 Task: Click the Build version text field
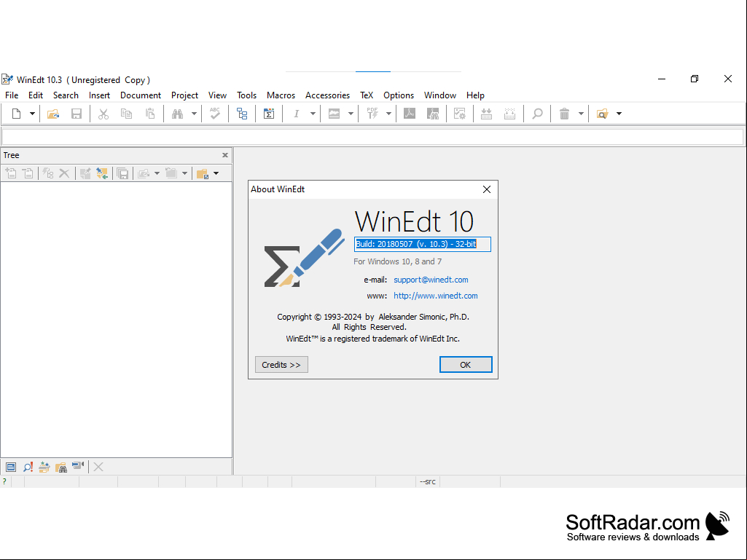point(422,244)
